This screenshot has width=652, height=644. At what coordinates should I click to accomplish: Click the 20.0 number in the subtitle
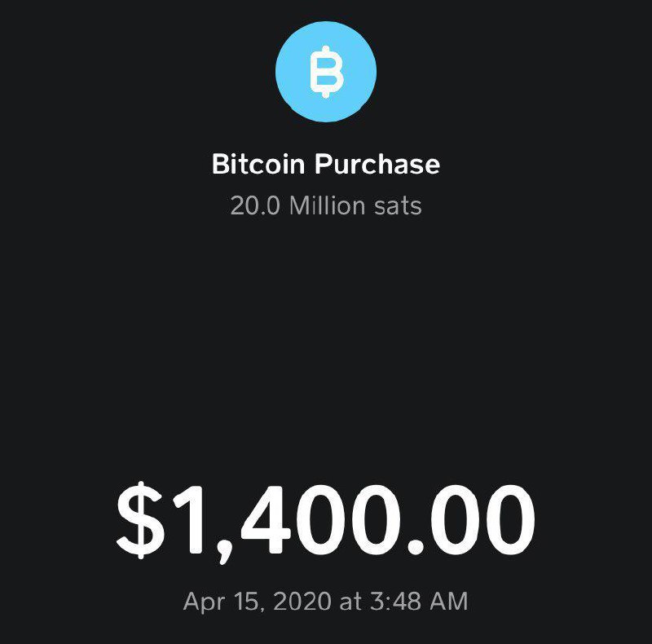255,206
